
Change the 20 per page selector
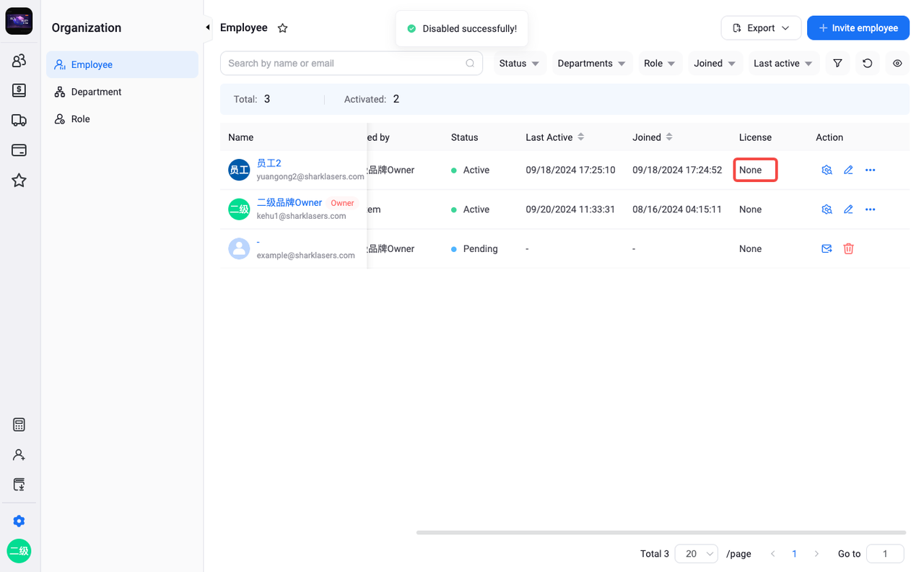[696, 554]
